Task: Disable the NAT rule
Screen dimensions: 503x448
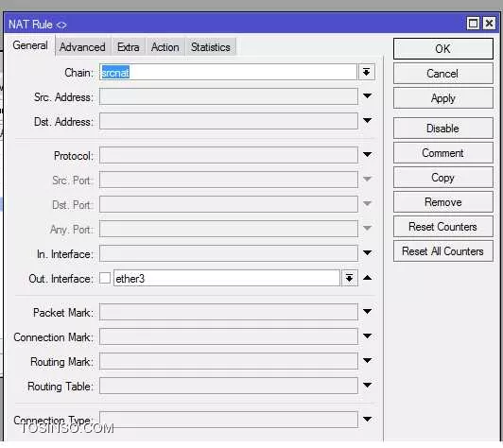Action: point(443,129)
